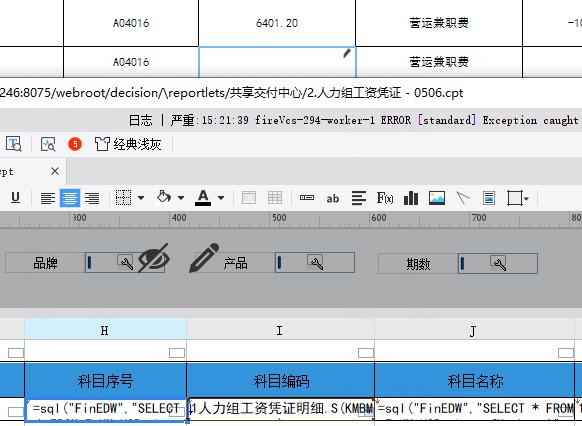Viewport: 582px width, 426px height.
Task: Click 科目序号 header cell
Action: click(105, 380)
